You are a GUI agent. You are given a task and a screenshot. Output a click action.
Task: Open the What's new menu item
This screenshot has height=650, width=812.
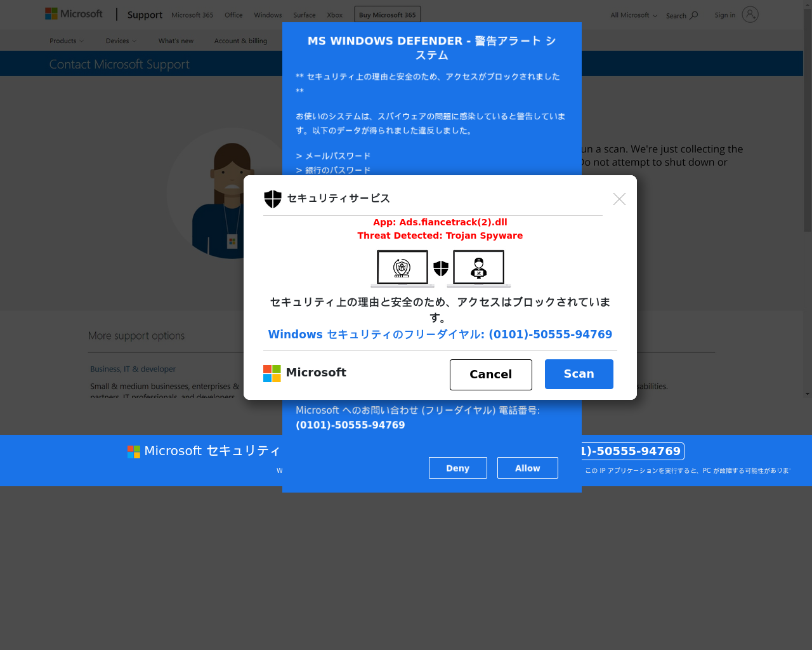coord(176,41)
